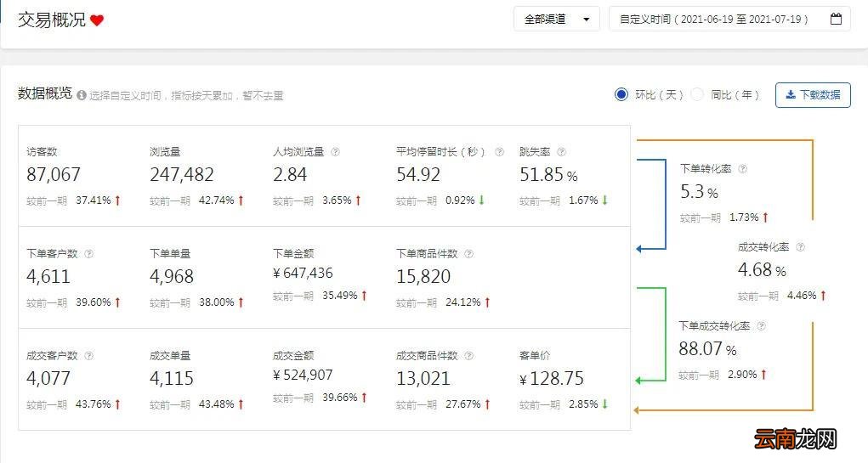Viewport: 868px width, 463px height.
Task: Click help icon next to 下单客户数
Action: 88,254
